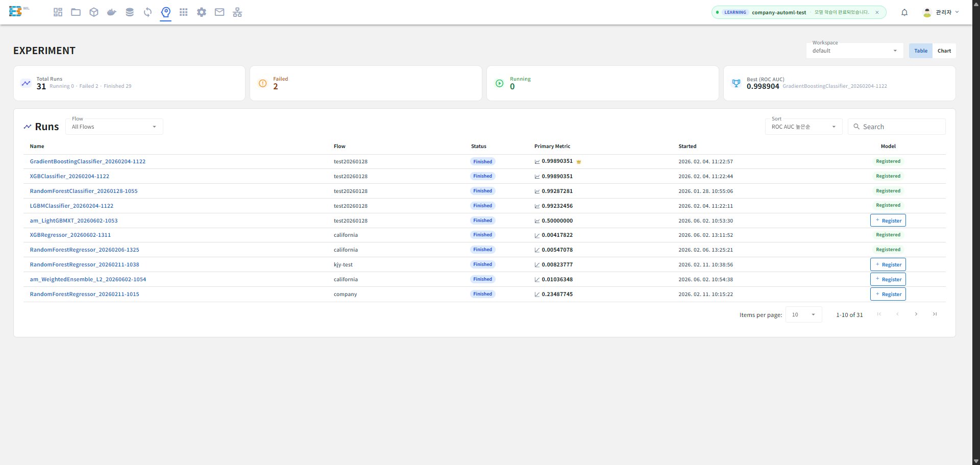Open the cube package icon
Image resolution: width=980 pixels, height=465 pixels.
click(x=94, y=12)
